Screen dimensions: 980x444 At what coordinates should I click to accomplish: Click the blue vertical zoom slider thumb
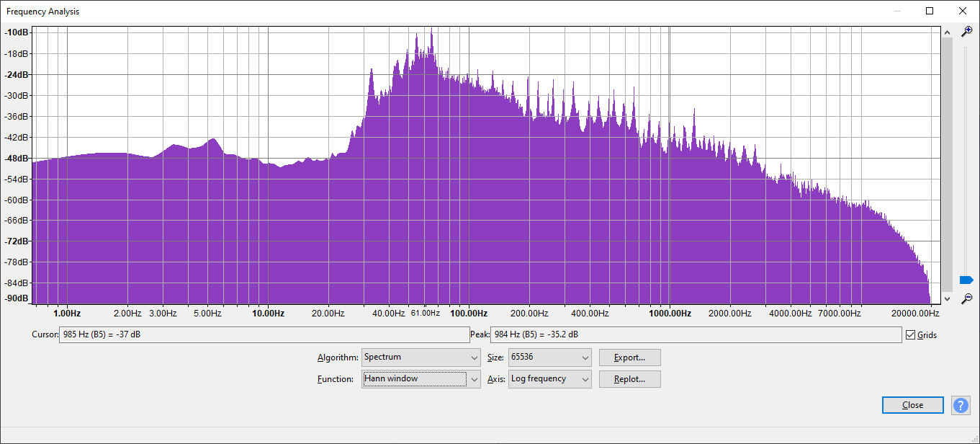[x=966, y=280]
